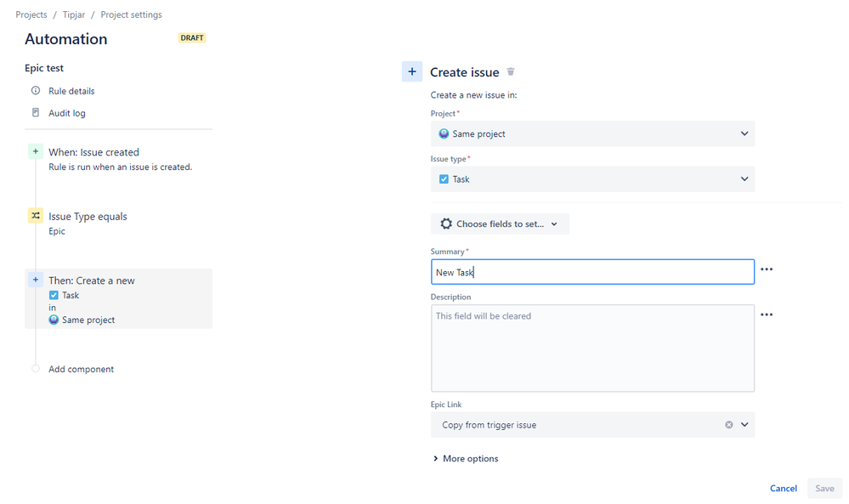Click the Add component circle marker
Screen dimensions: 849x504
pyautogui.click(x=35, y=369)
